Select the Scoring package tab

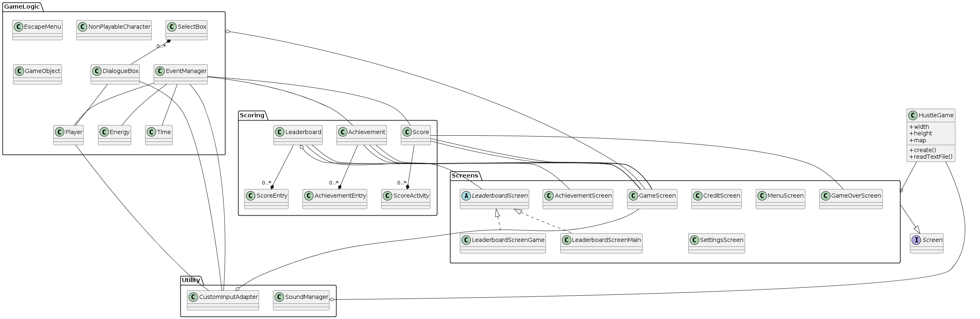click(252, 115)
